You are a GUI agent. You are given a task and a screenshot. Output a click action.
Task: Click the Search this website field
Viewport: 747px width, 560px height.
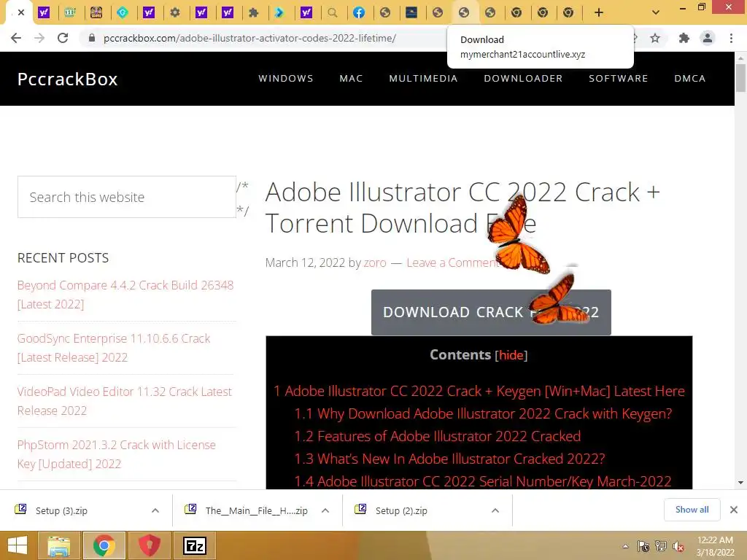(127, 197)
